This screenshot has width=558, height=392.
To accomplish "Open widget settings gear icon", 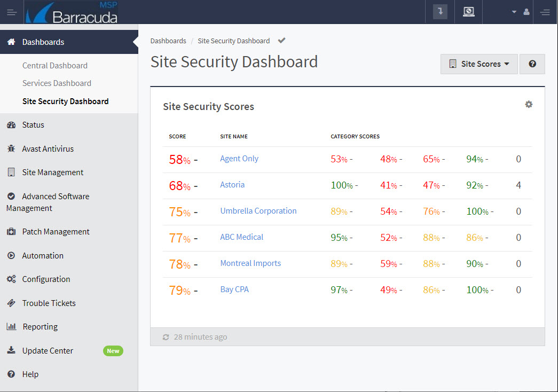I will (x=529, y=104).
